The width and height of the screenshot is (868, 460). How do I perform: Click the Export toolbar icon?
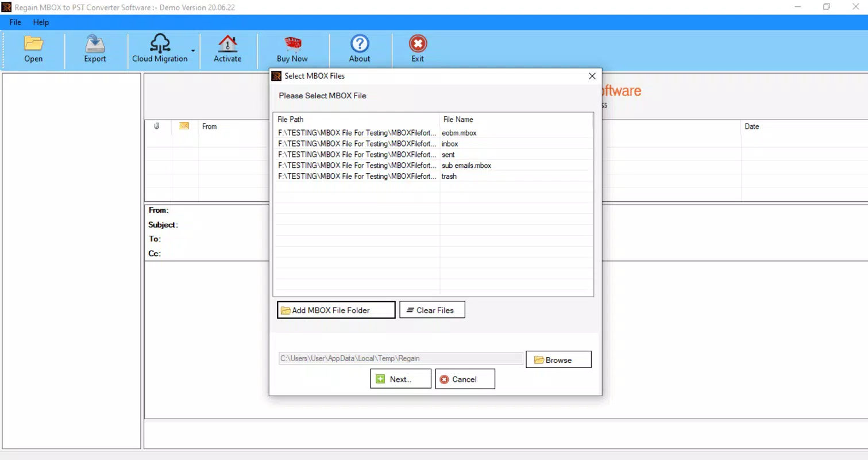coord(95,44)
